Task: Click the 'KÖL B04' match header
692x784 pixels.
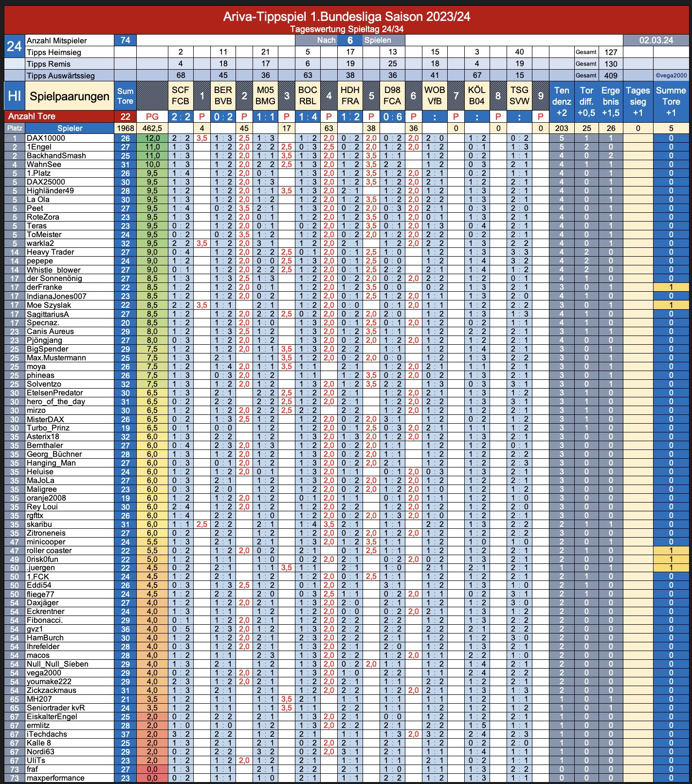Action: (x=477, y=96)
